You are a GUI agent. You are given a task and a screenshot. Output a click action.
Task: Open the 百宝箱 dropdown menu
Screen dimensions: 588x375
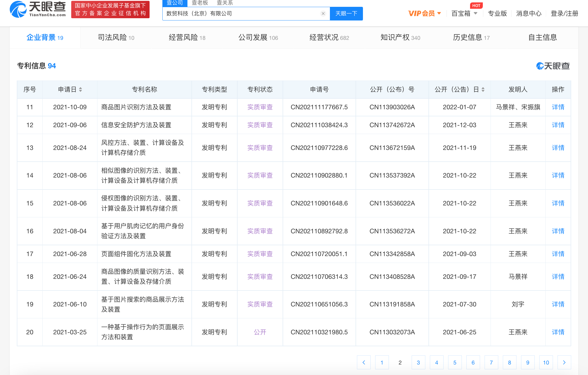464,13
